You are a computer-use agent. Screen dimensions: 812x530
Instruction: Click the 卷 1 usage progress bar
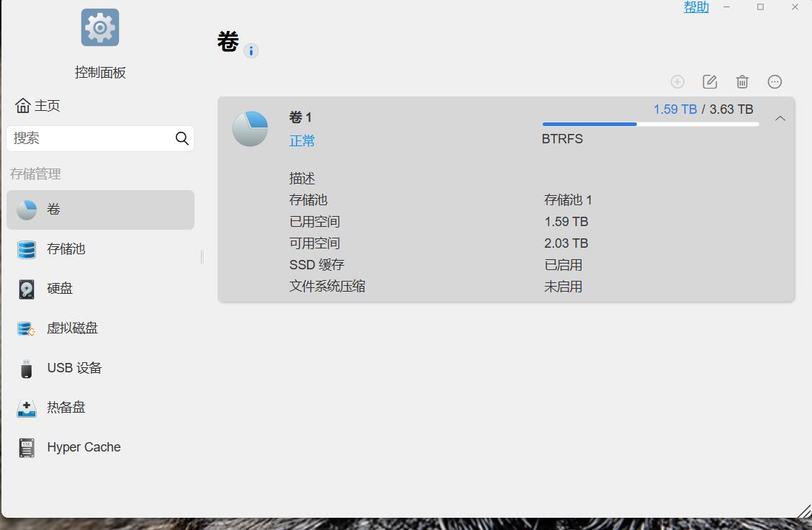tap(651, 124)
